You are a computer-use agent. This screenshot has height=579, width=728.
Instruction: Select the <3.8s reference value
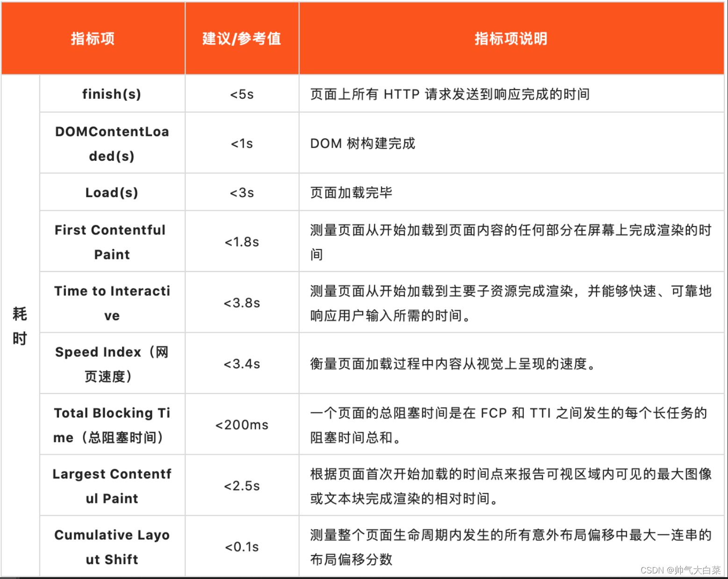tap(242, 303)
